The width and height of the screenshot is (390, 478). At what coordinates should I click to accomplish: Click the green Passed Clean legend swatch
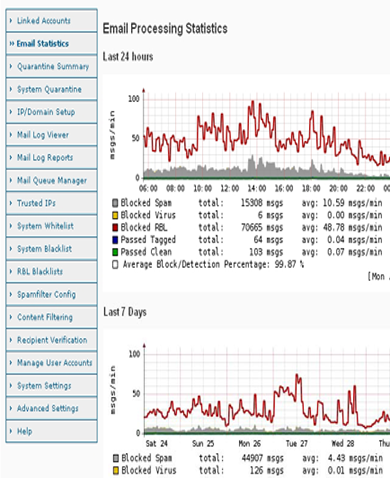pyautogui.click(x=115, y=252)
